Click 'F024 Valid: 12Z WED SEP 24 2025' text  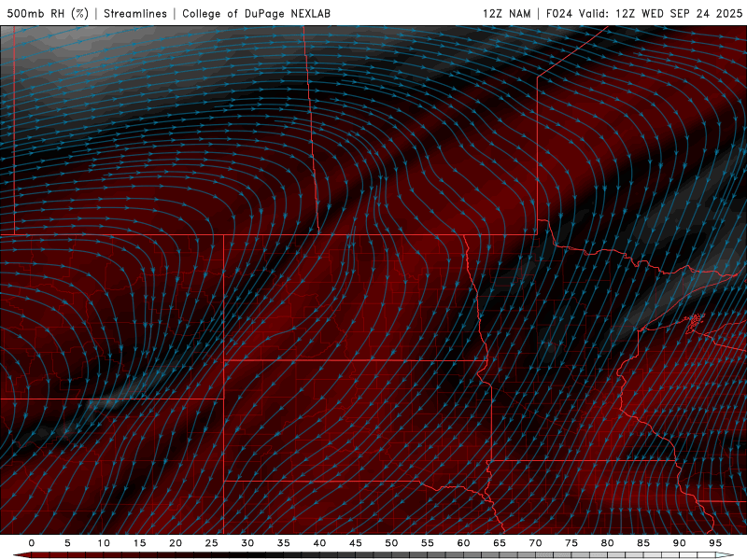pos(644,13)
